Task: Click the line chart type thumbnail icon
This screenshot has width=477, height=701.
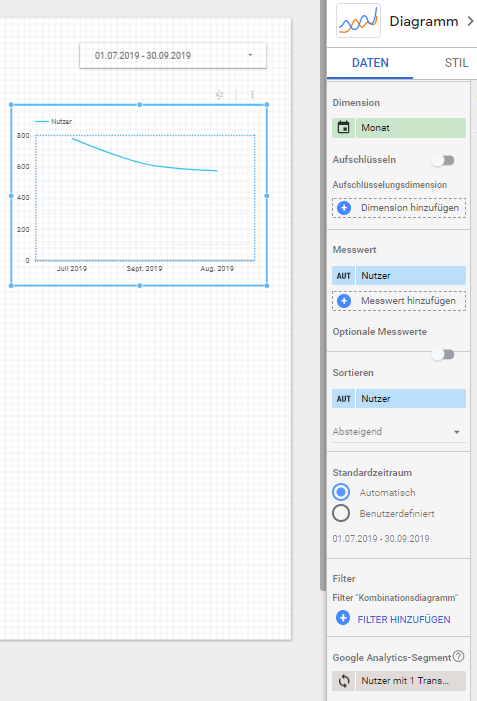Action: point(358,21)
